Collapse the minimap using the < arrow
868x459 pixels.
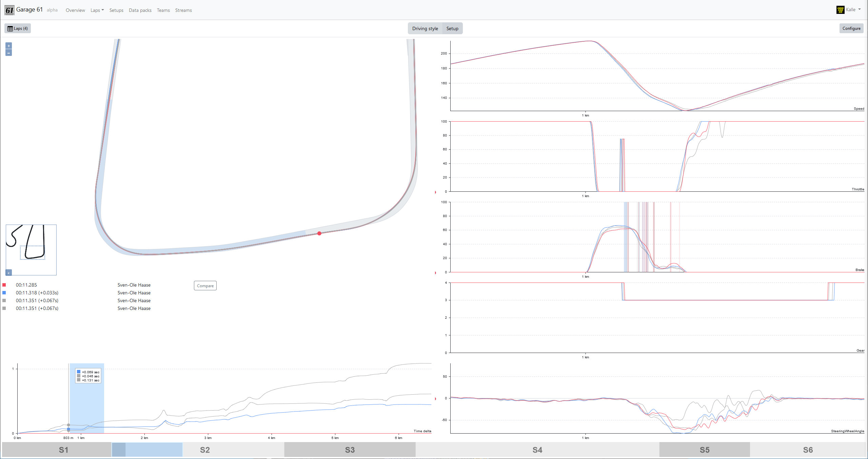(x=8, y=272)
